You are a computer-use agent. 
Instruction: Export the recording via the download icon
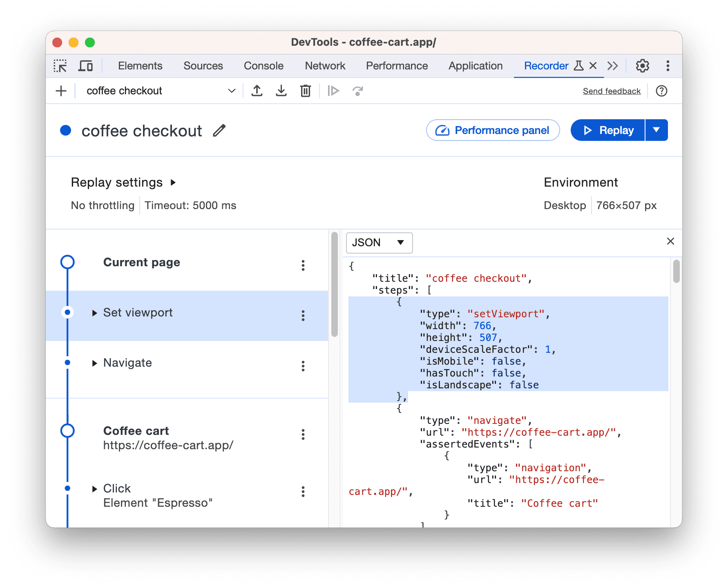[281, 91]
